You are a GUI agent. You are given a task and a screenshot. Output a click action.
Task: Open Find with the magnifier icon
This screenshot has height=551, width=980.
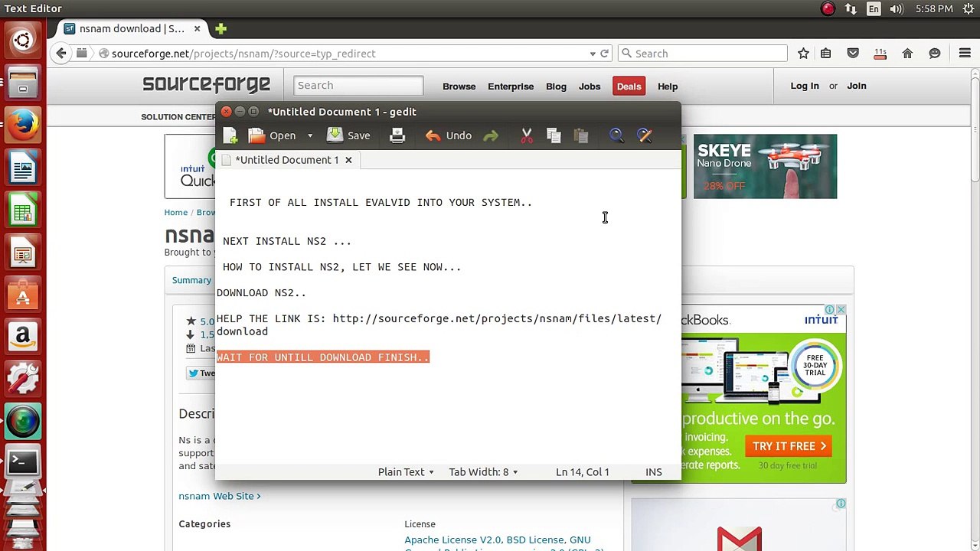pos(616,135)
